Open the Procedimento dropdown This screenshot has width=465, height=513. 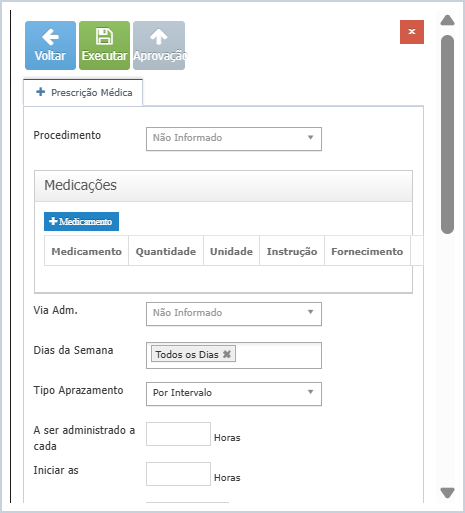(x=234, y=139)
